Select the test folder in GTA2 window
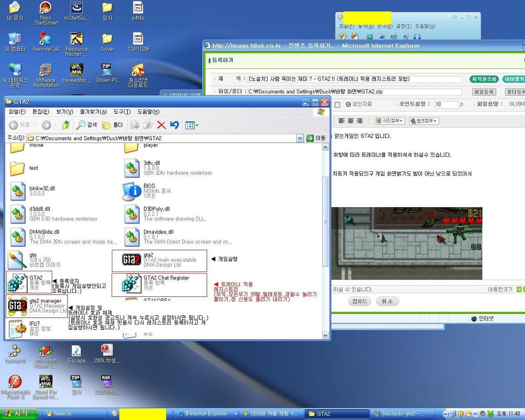 [x=24, y=168]
